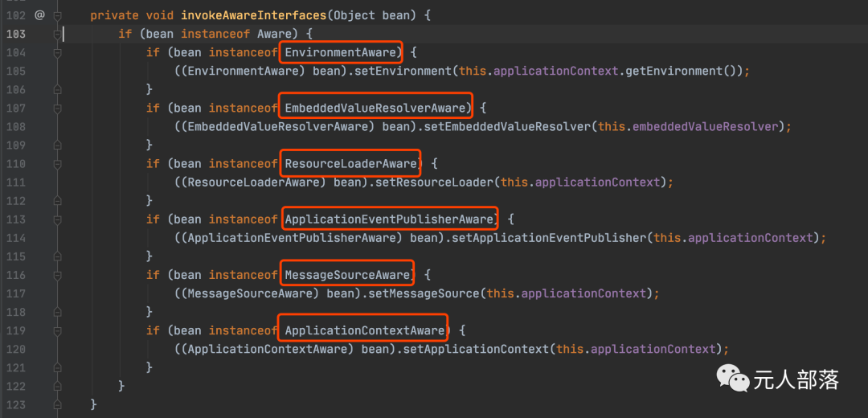
Task: Click the highlighted ApplicationContextAware type on line 119
Action: 365,330
